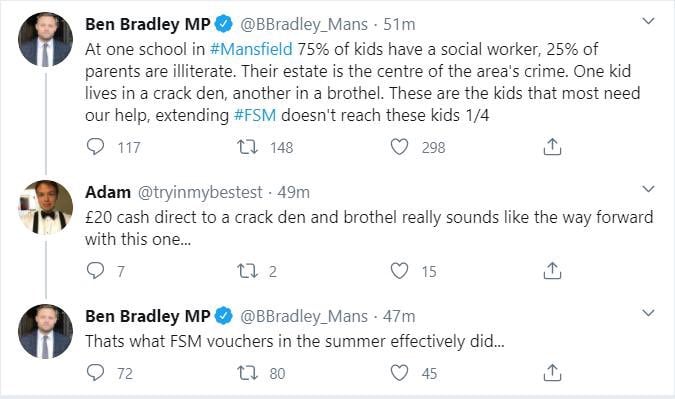View Adam's profile picture
The image size is (675, 399).
coord(46,207)
